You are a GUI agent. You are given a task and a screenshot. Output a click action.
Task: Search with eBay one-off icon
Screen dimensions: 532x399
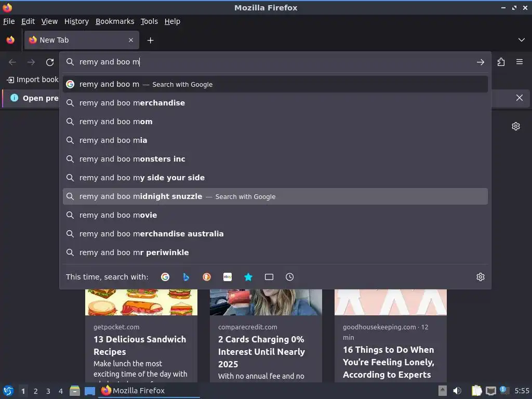(x=228, y=277)
